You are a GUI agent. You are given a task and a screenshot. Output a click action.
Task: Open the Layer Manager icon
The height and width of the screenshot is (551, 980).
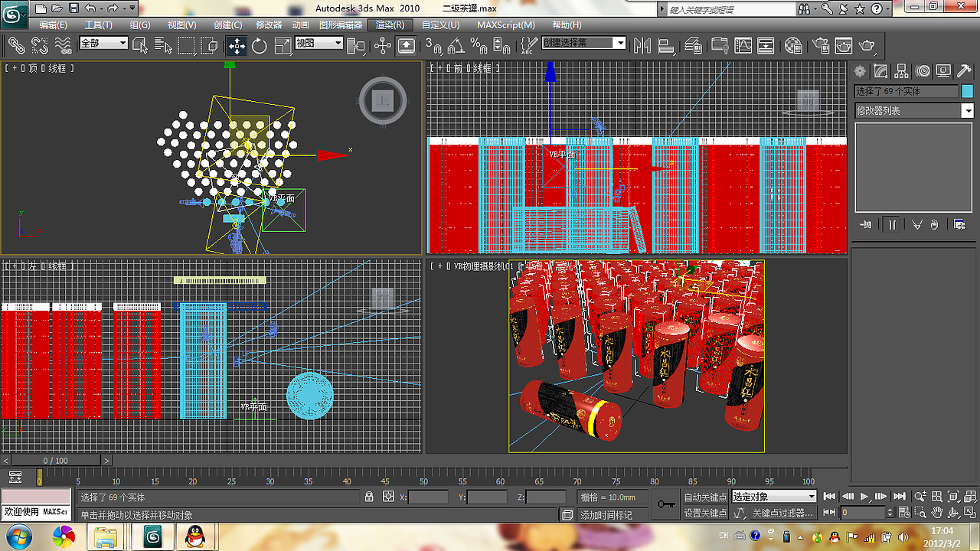click(694, 45)
